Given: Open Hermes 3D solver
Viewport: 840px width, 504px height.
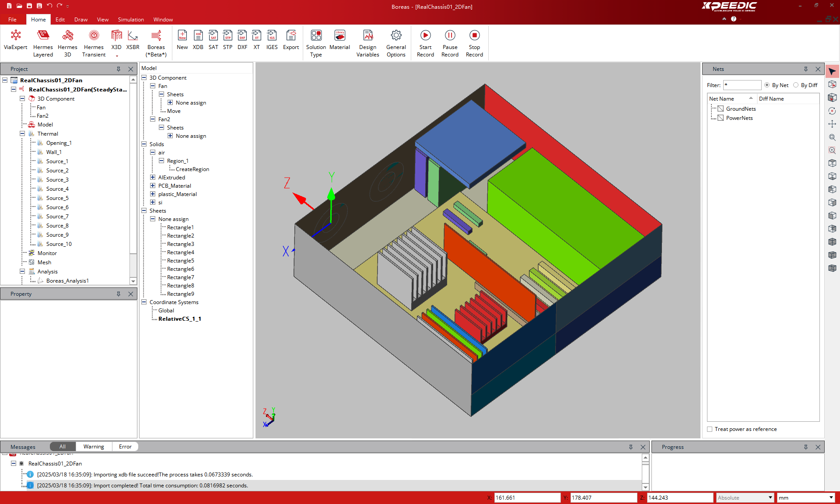Looking at the screenshot, I should (67, 43).
